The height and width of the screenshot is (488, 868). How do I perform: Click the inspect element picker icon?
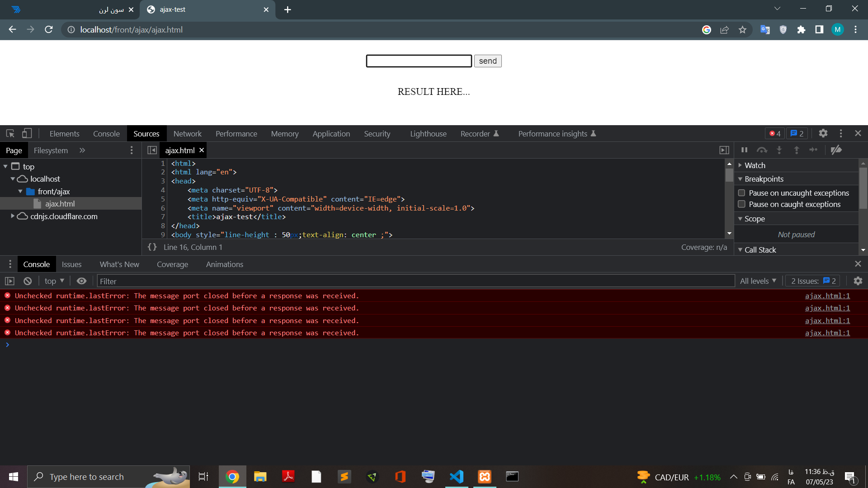(x=10, y=133)
